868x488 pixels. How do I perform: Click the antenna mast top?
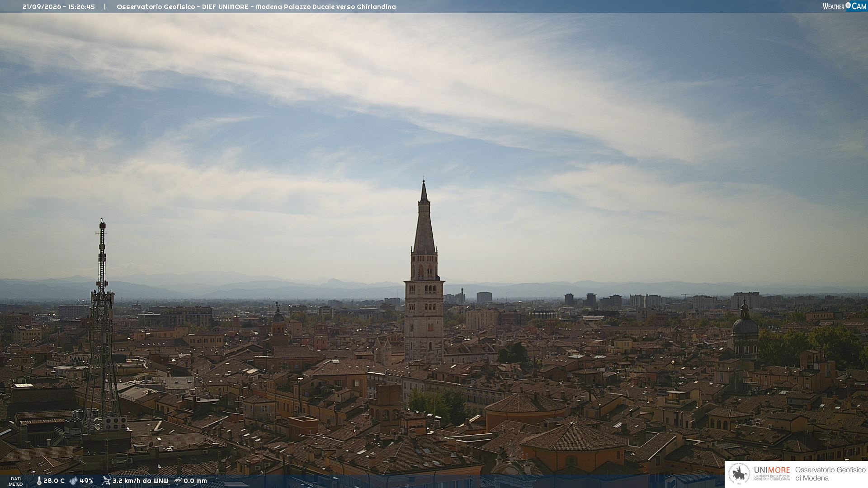[102, 226]
